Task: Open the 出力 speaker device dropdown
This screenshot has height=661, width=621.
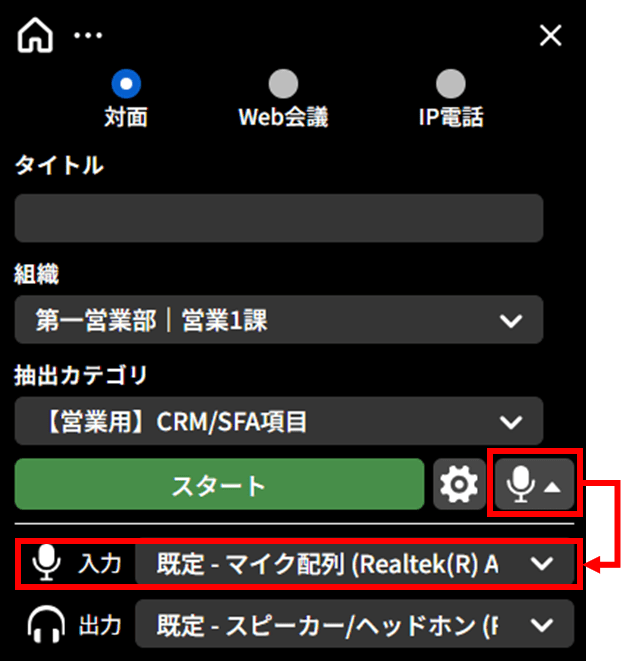Action: click(x=355, y=624)
